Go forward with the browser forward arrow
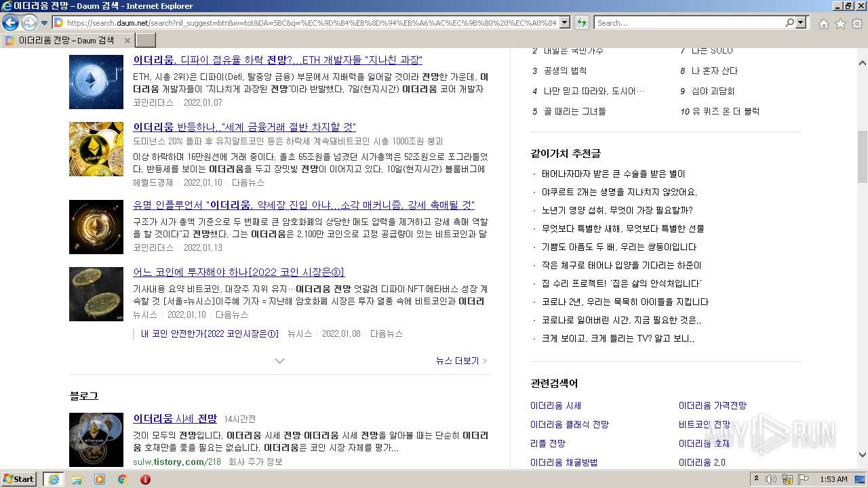The image size is (868, 488). (x=29, y=23)
